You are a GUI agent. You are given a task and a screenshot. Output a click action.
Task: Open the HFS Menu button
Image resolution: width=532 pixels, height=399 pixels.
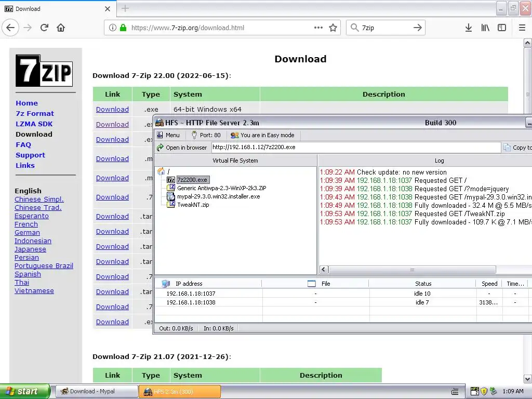(x=168, y=135)
